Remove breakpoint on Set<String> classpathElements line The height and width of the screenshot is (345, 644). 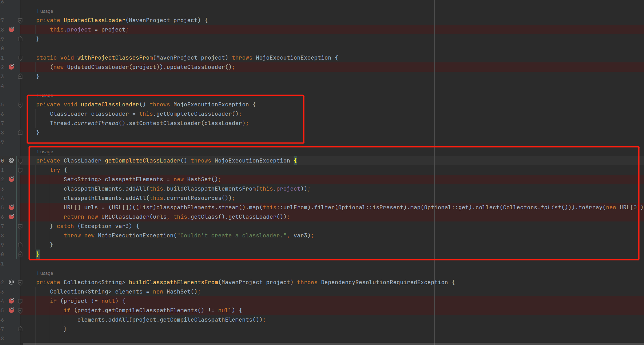[12, 179]
